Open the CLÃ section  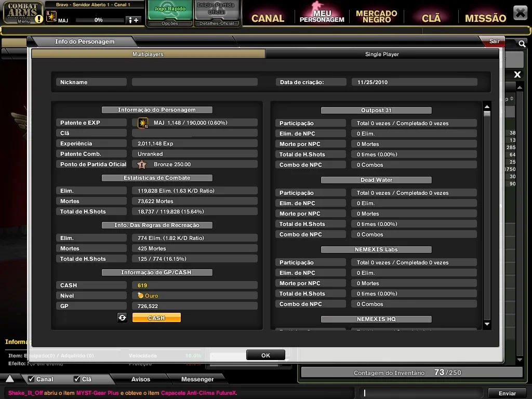(x=431, y=18)
